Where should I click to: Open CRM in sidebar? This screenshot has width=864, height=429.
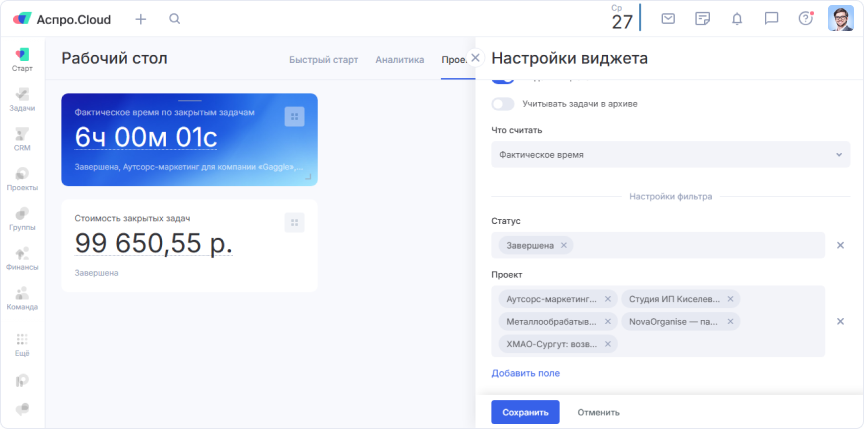coord(22,139)
